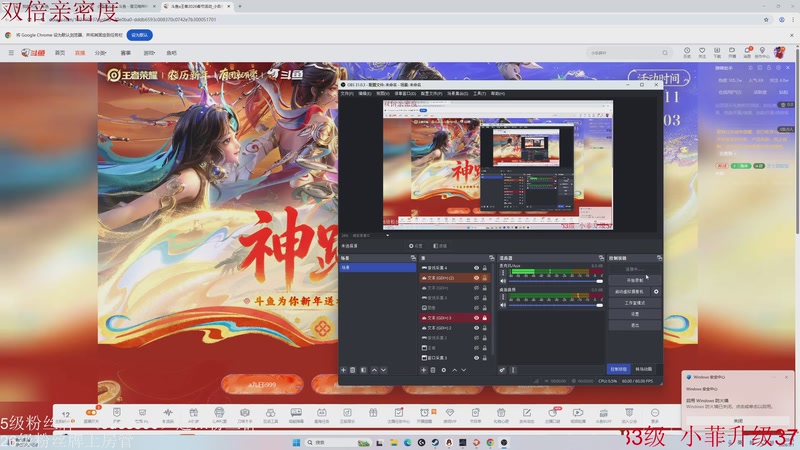Switch to 转场动画 dock tab
The height and width of the screenshot is (450, 800).
point(643,369)
